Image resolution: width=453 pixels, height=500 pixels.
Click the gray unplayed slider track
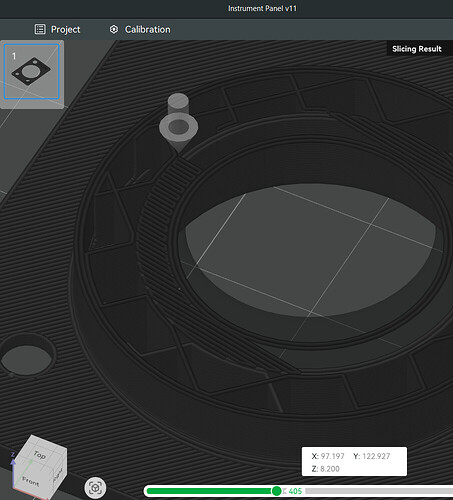[379, 491]
